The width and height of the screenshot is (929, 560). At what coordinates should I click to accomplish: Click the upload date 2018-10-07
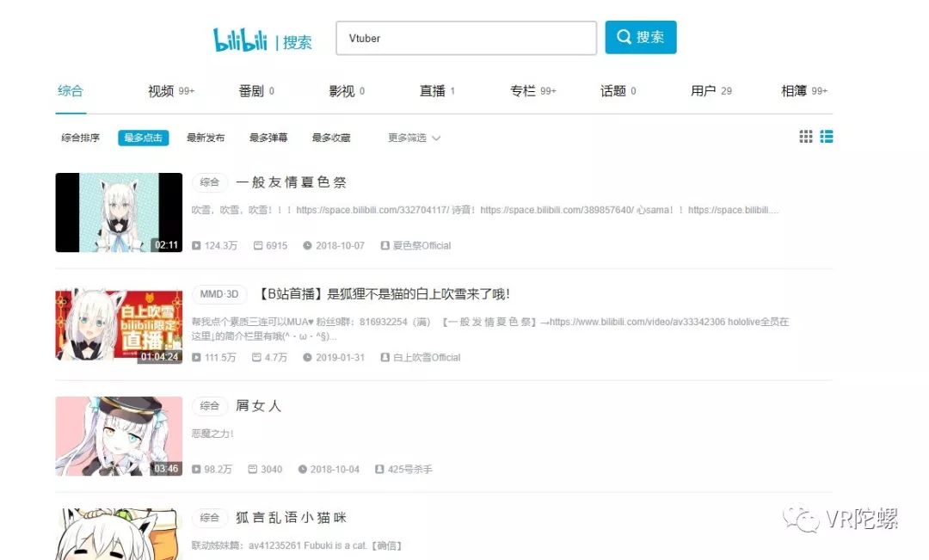pos(340,245)
